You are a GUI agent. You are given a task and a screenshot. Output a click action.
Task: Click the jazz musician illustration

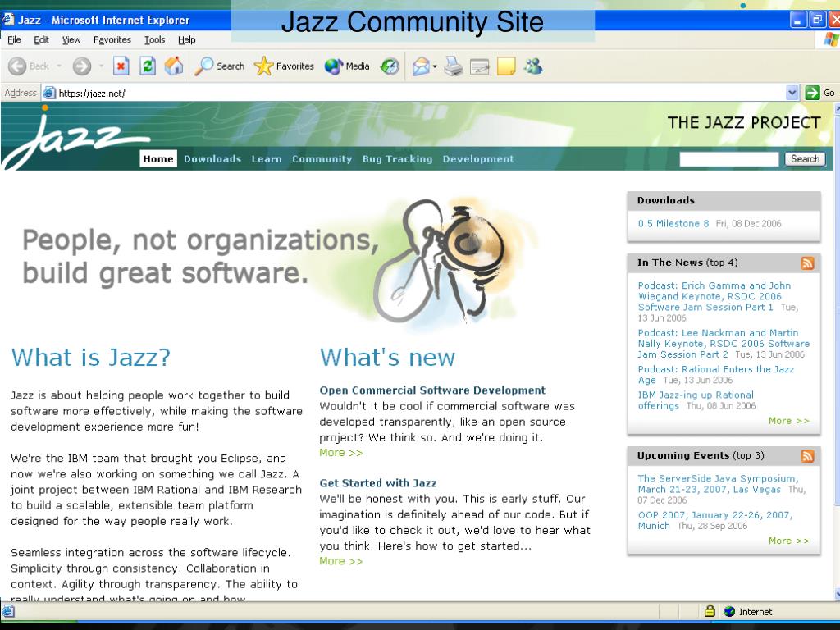point(442,261)
